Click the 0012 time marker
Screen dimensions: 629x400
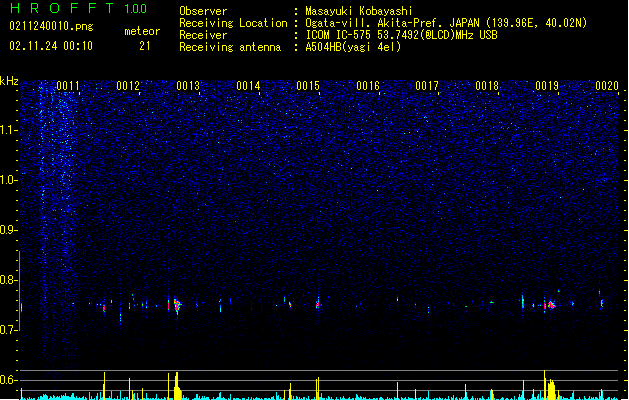128,86
